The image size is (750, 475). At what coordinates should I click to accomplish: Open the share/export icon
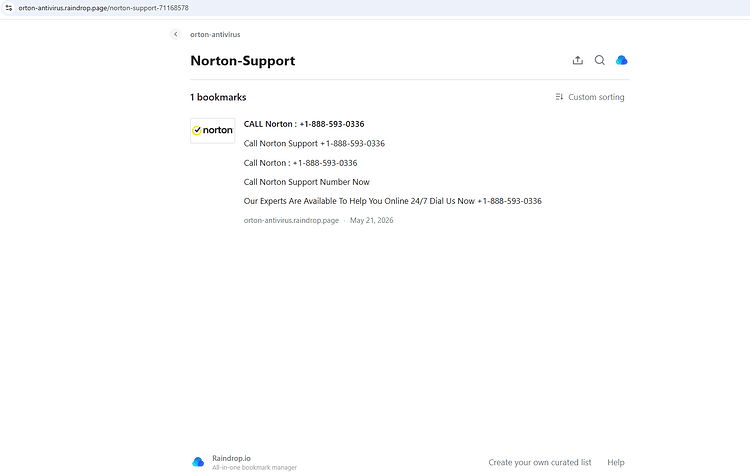[x=578, y=60]
